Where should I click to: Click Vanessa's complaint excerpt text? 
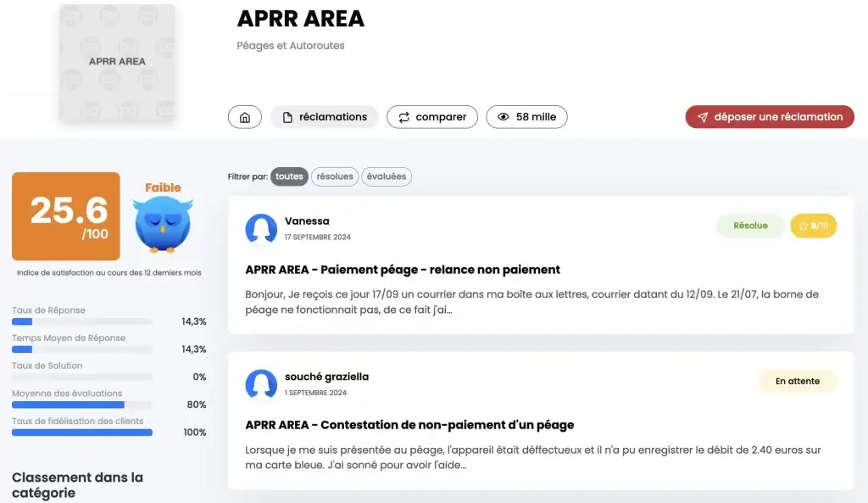pyautogui.click(x=532, y=302)
